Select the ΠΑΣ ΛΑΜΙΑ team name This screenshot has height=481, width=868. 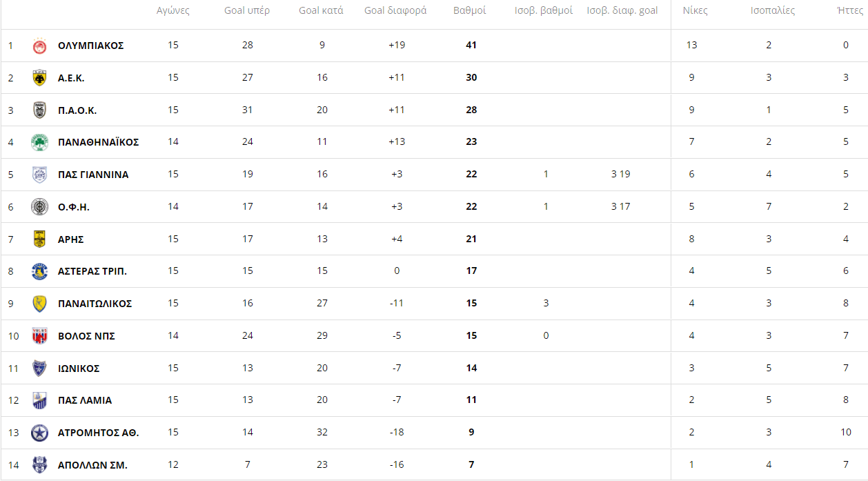click(85, 400)
